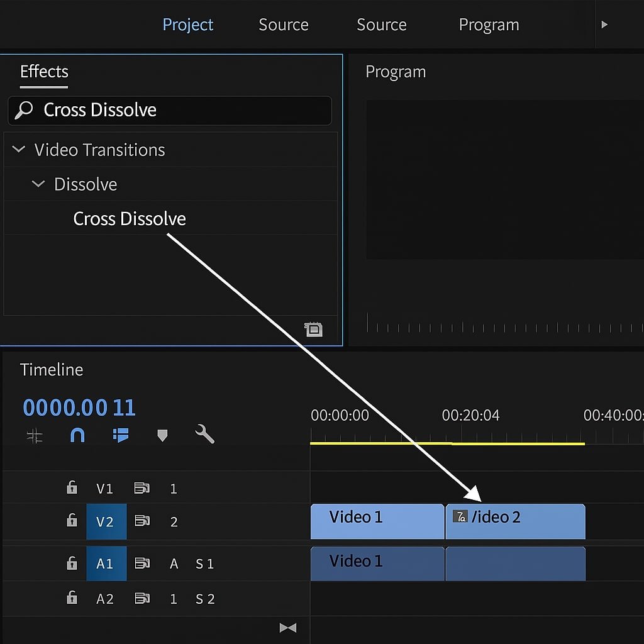644x644 pixels.
Task: Select the Video 1 clip on V2 track
Action: click(377, 521)
